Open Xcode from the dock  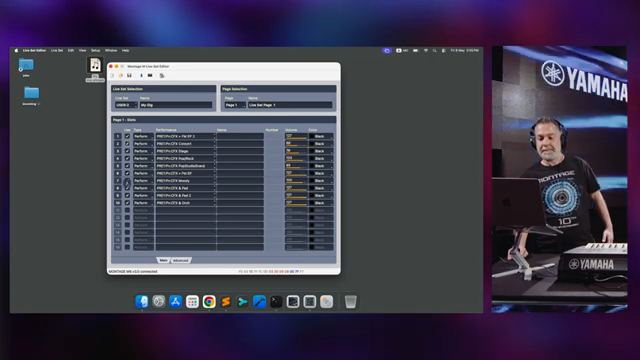point(259,302)
